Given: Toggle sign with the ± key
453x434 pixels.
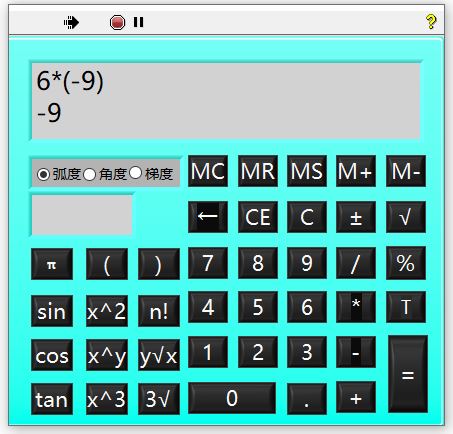Looking at the screenshot, I should coord(356,217).
